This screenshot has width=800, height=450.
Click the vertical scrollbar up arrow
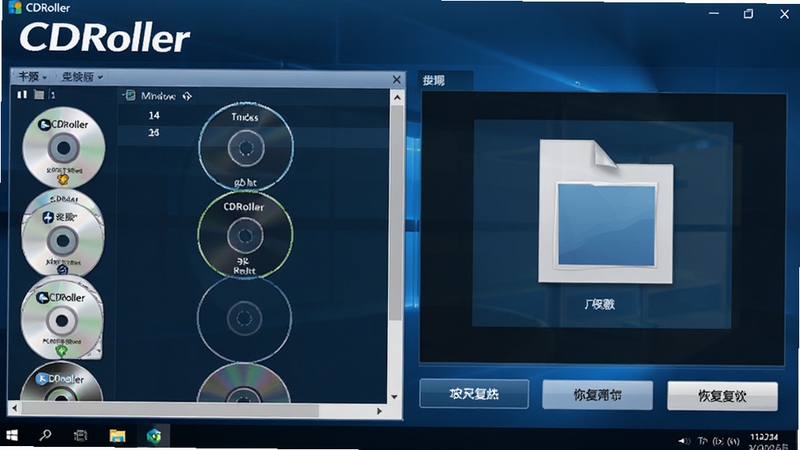[397, 97]
